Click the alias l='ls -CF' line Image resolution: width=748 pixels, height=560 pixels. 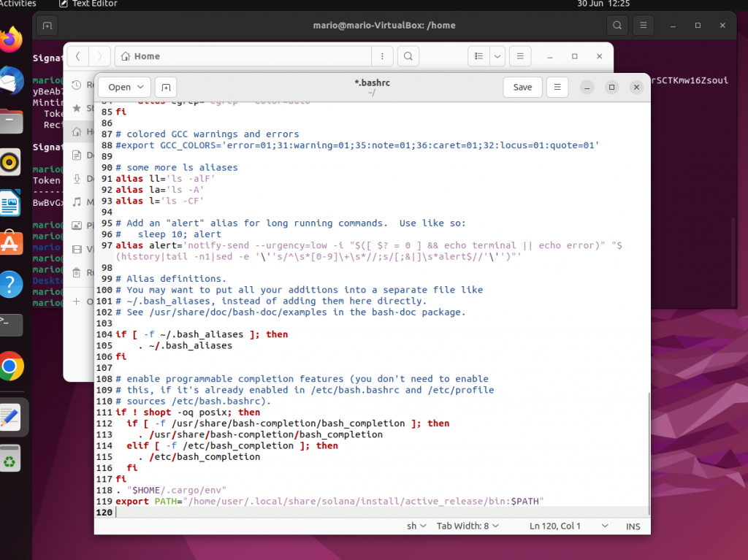click(x=159, y=201)
